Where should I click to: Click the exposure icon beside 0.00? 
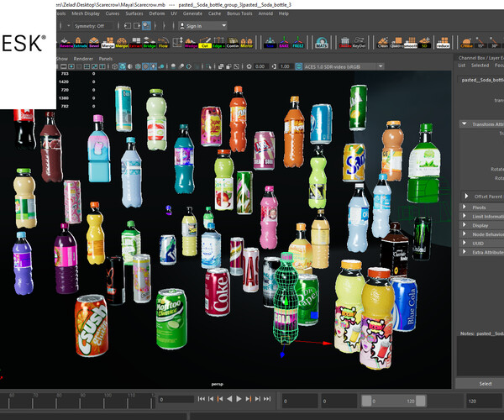point(249,66)
